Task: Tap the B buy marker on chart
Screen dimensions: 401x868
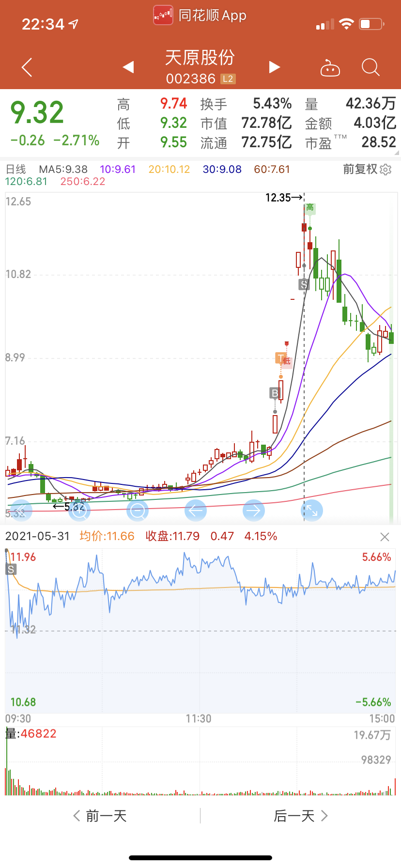Action: [x=275, y=393]
